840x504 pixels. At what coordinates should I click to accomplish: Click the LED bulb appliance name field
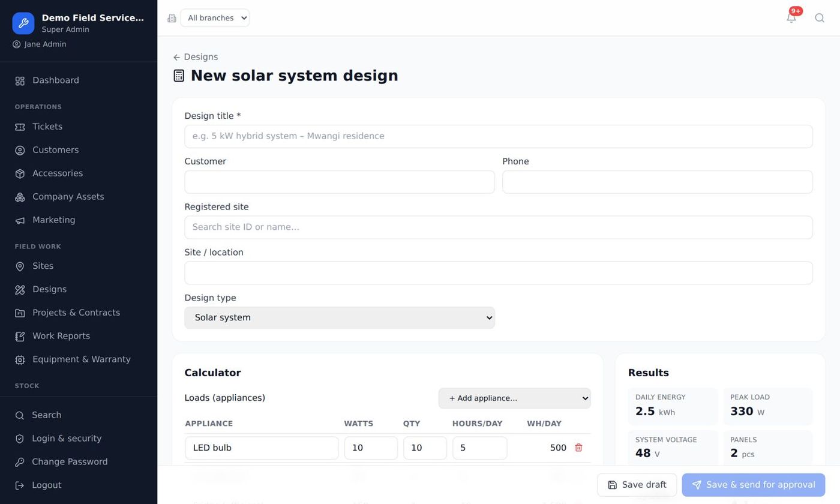tap(262, 448)
